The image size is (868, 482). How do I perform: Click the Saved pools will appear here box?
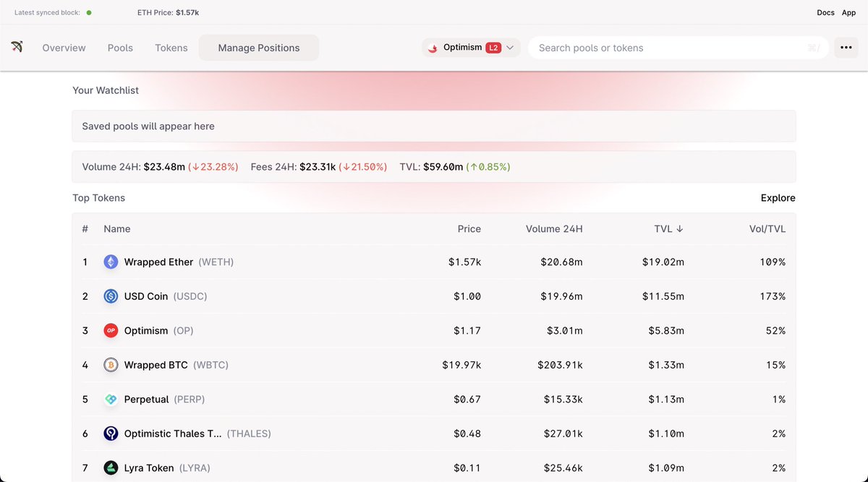434,126
